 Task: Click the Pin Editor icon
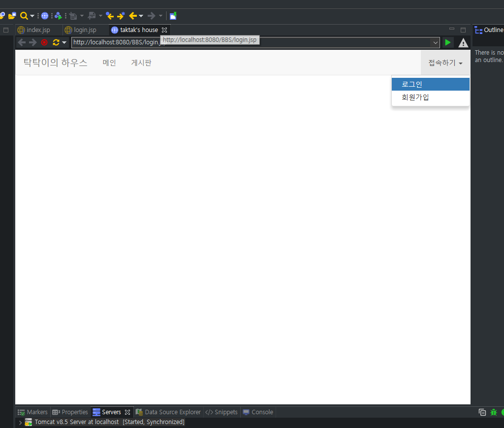tap(173, 16)
